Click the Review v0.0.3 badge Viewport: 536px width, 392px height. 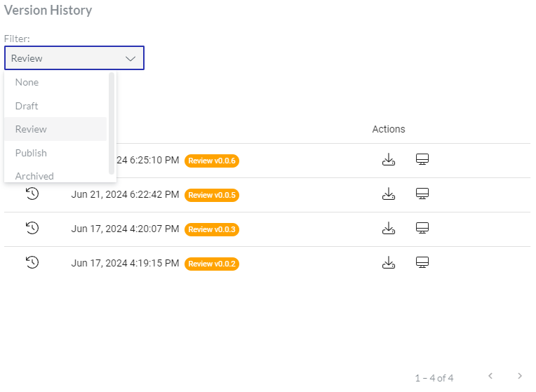212,229
